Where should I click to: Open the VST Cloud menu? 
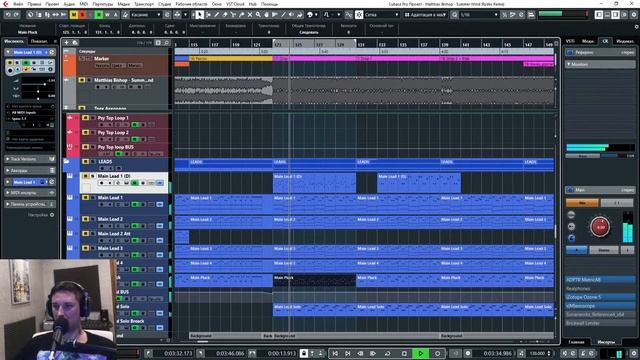(235, 4)
